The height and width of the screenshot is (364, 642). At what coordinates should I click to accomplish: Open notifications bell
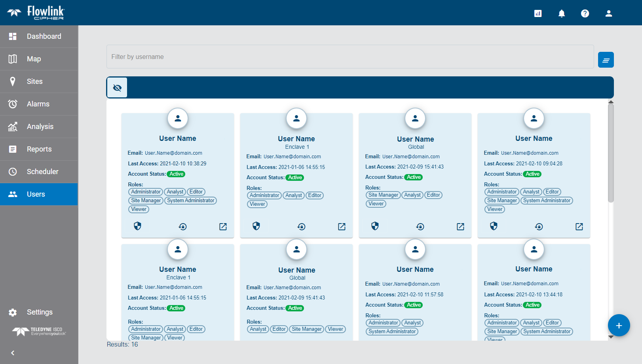coord(562,13)
